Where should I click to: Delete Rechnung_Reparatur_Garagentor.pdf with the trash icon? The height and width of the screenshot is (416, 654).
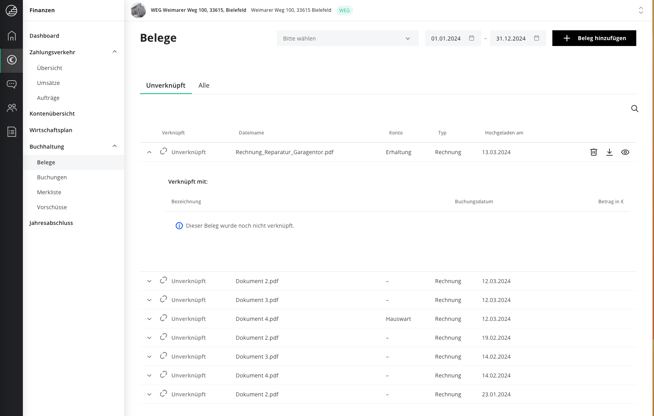tap(593, 152)
